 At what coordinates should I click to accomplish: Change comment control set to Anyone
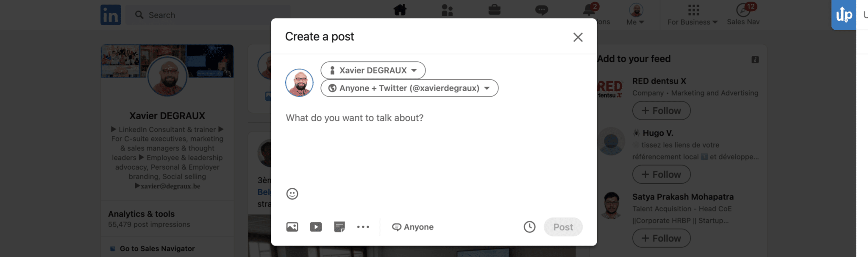click(x=413, y=227)
